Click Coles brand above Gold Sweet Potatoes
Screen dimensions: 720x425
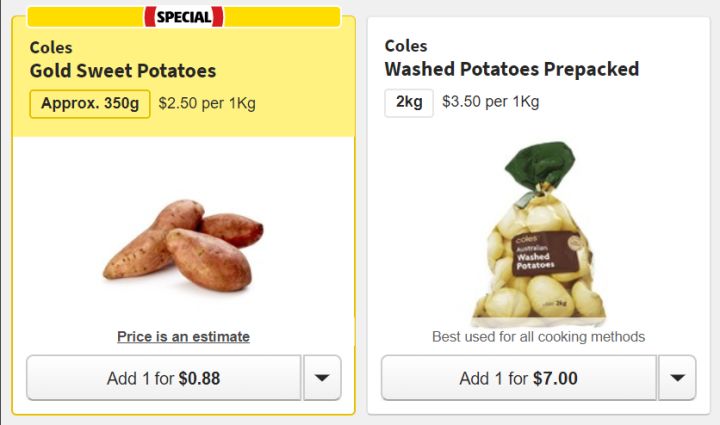(51, 47)
